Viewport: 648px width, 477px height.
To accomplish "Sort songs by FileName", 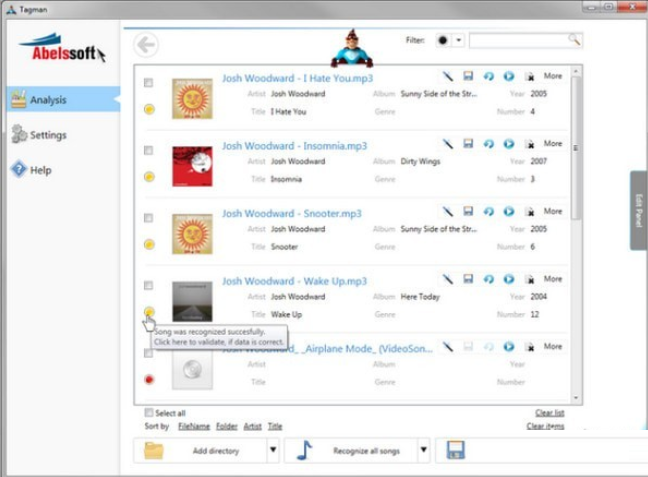I will 194,426.
